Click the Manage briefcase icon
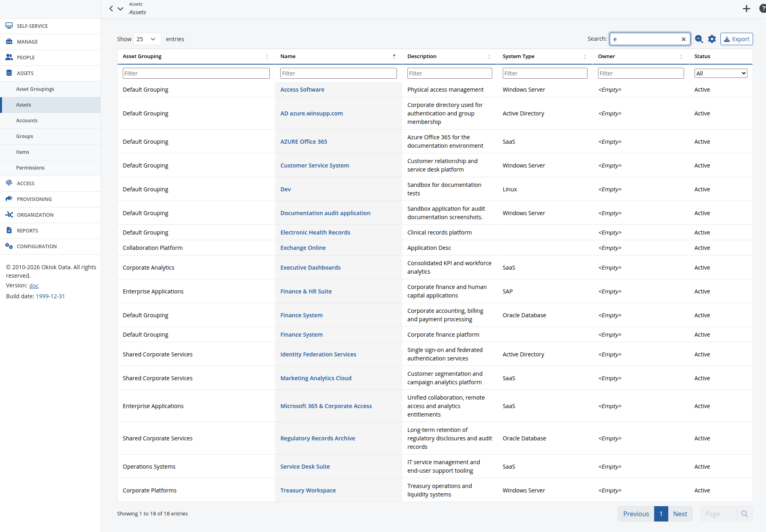The image size is (766, 532). [x=9, y=42]
